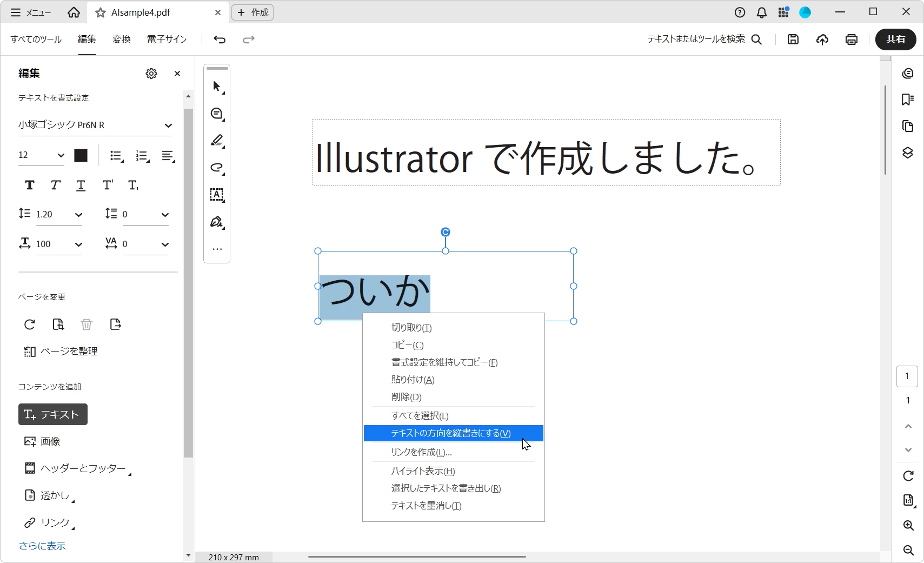Add an image with 画像
924x563 pixels.
tap(42, 442)
